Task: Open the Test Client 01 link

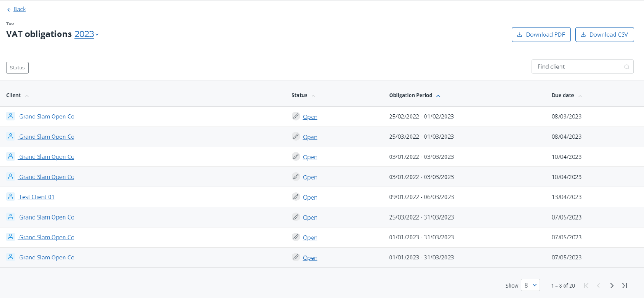Action: pos(36,197)
